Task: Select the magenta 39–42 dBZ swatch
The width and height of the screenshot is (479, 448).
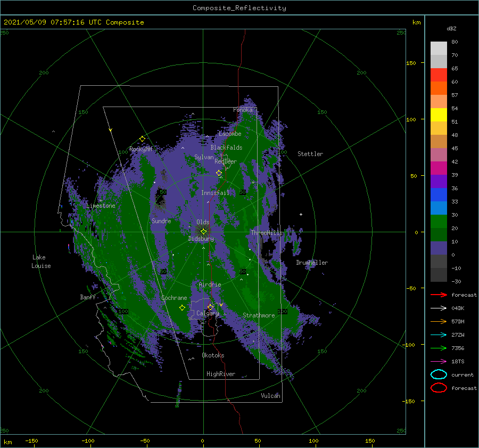Action: [439, 168]
